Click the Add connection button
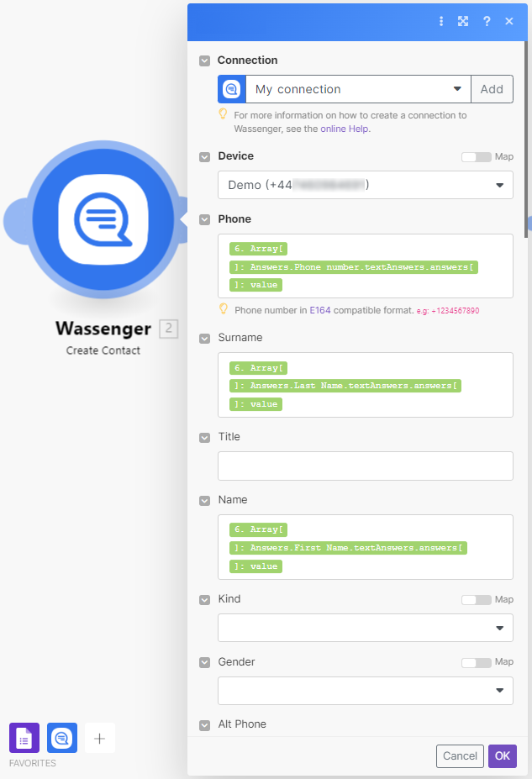 (x=492, y=89)
